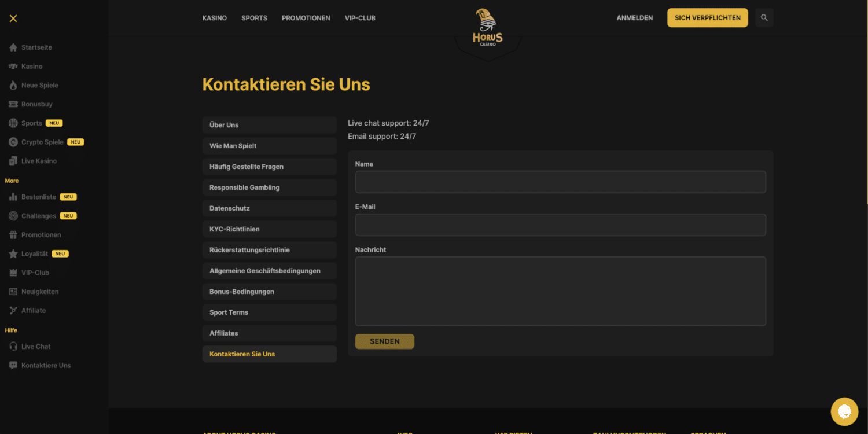The height and width of the screenshot is (434, 868).
Task: Select the Crypto Spiele coin icon
Action: 13,142
